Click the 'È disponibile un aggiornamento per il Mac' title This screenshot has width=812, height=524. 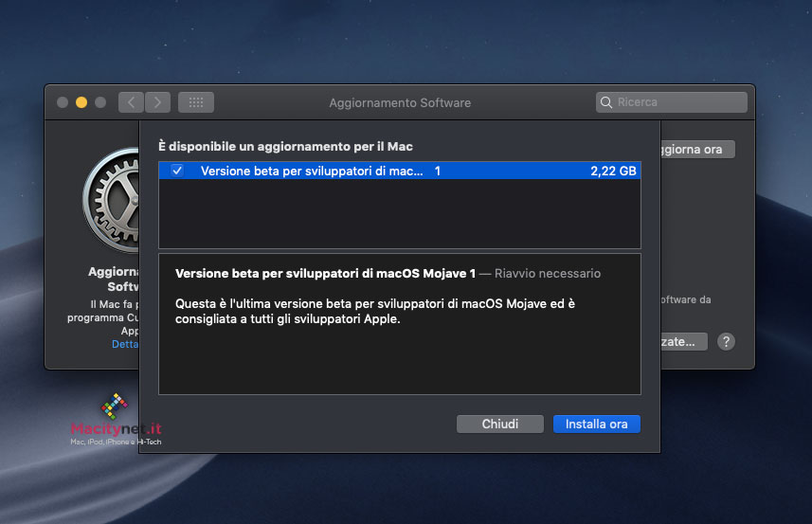[x=285, y=147]
